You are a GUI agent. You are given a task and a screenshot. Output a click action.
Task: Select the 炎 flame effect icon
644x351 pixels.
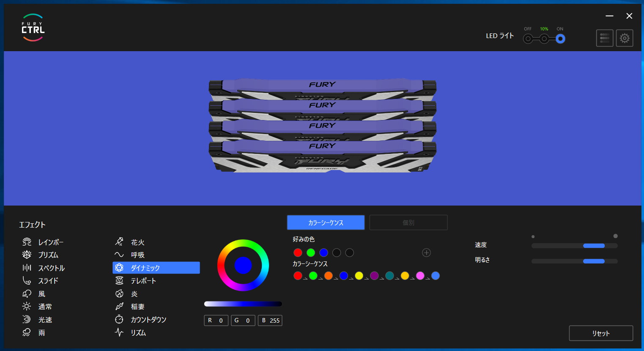point(119,293)
